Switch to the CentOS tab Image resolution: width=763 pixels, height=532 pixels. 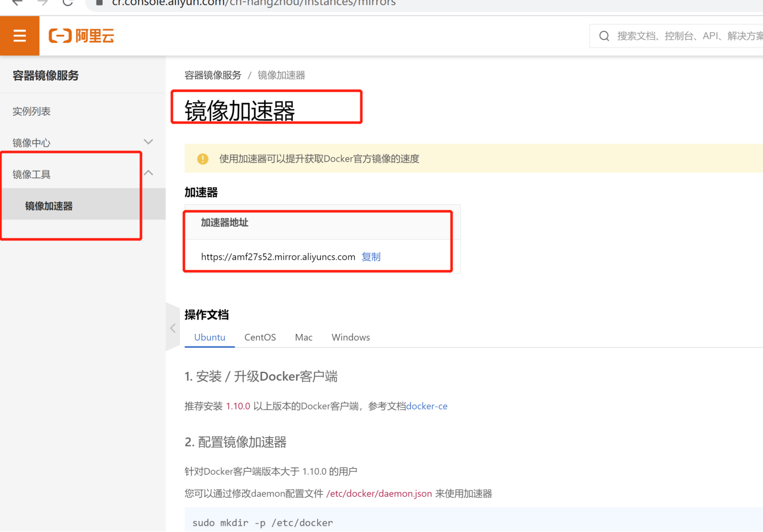click(x=259, y=337)
